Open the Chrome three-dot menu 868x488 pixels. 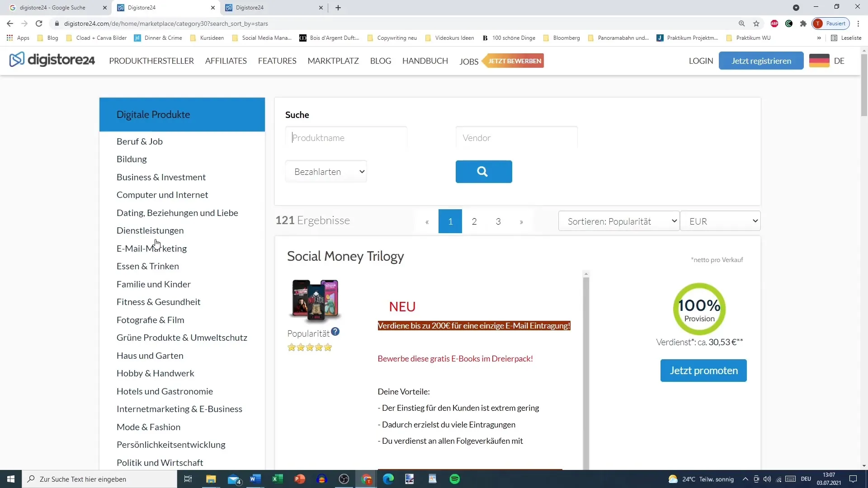858,23
